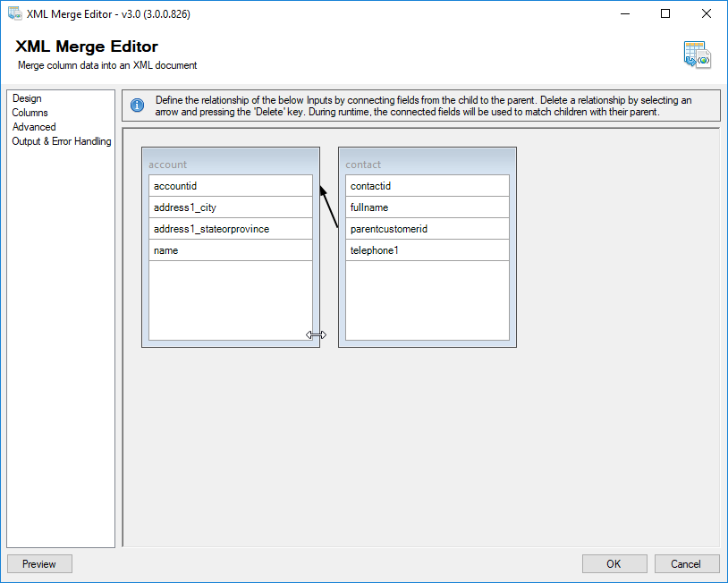The width and height of the screenshot is (728, 583).
Task: Select the telephone1 field
Action: coord(427,249)
